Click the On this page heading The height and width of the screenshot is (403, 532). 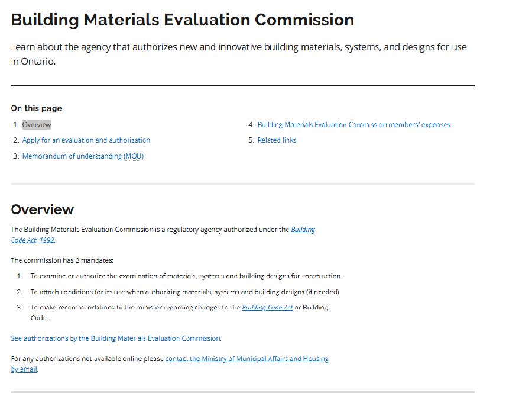37,108
